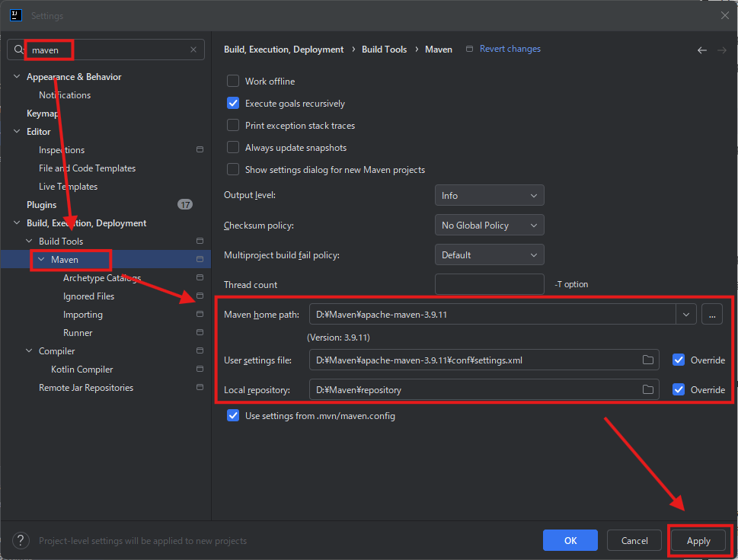Select File and Code Templates
Screen dimensions: 738x560
click(87, 168)
